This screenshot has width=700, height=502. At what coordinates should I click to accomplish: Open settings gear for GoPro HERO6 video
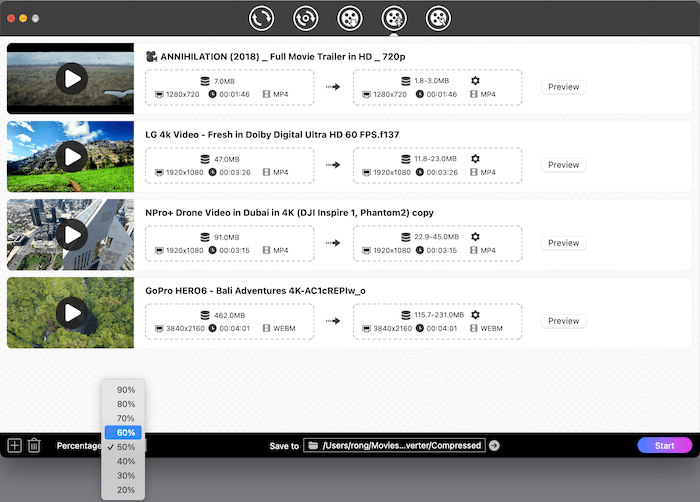475,314
